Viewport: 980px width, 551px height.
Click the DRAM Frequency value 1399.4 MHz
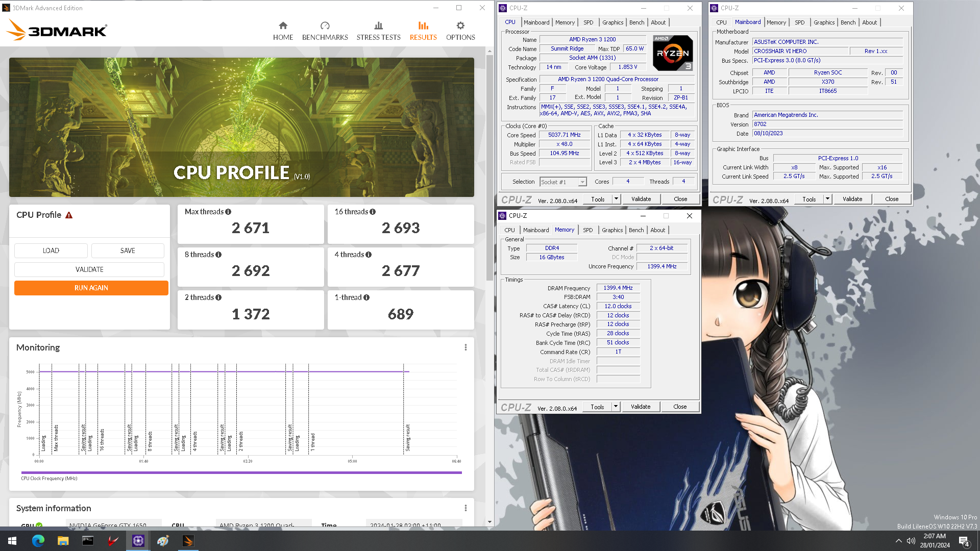(x=618, y=288)
